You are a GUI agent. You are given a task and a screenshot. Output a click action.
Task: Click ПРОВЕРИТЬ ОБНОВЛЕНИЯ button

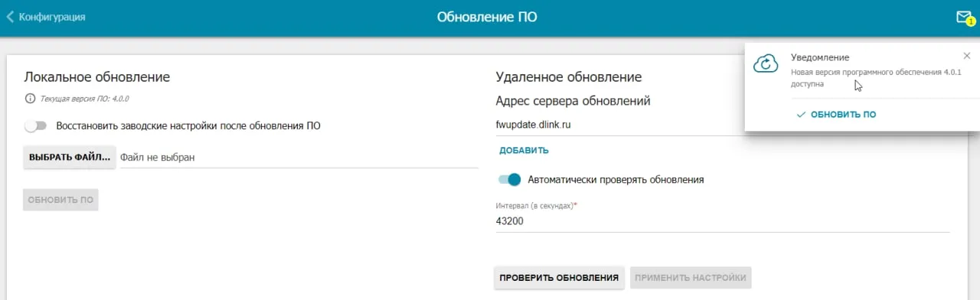(559, 277)
